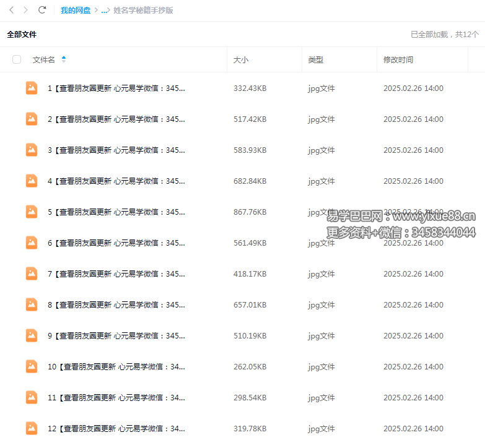This screenshot has width=485, height=448.
Task: Toggle sort arrow beside 文件名
Action: [x=64, y=59]
